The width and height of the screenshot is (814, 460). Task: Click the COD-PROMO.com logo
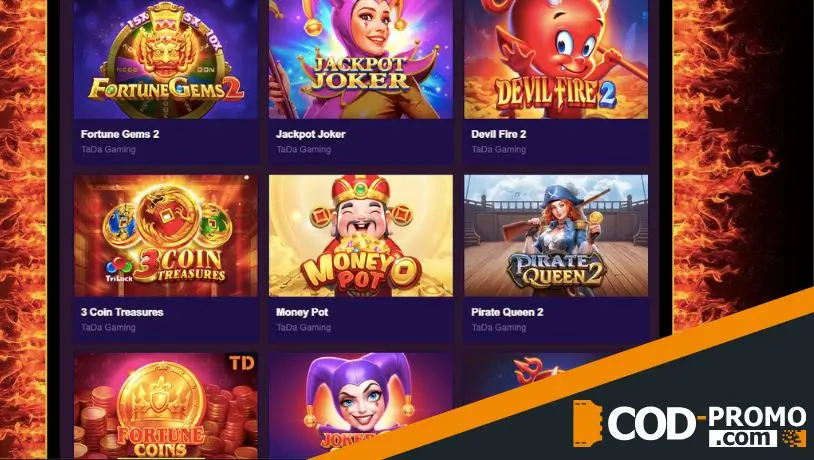[x=690, y=424]
